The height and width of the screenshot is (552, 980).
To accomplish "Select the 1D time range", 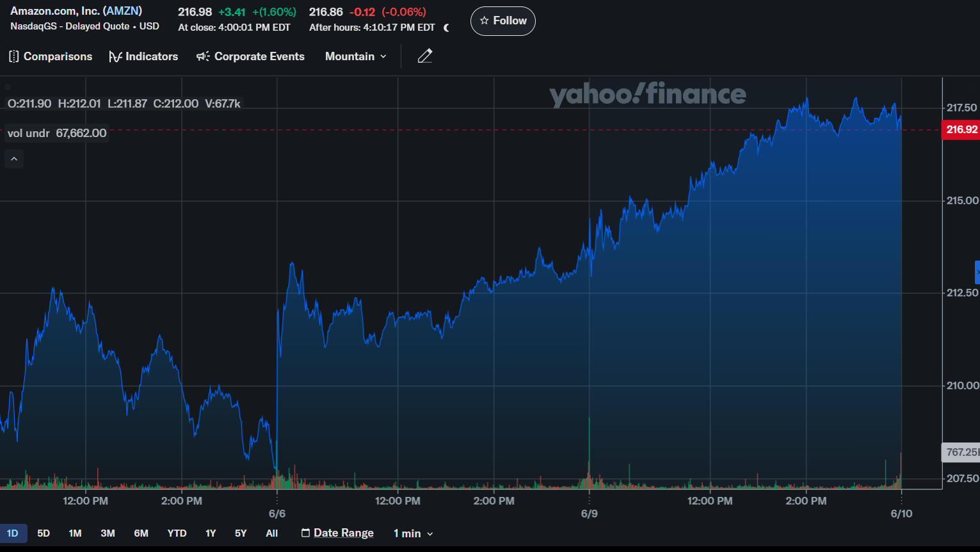I will (x=13, y=533).
